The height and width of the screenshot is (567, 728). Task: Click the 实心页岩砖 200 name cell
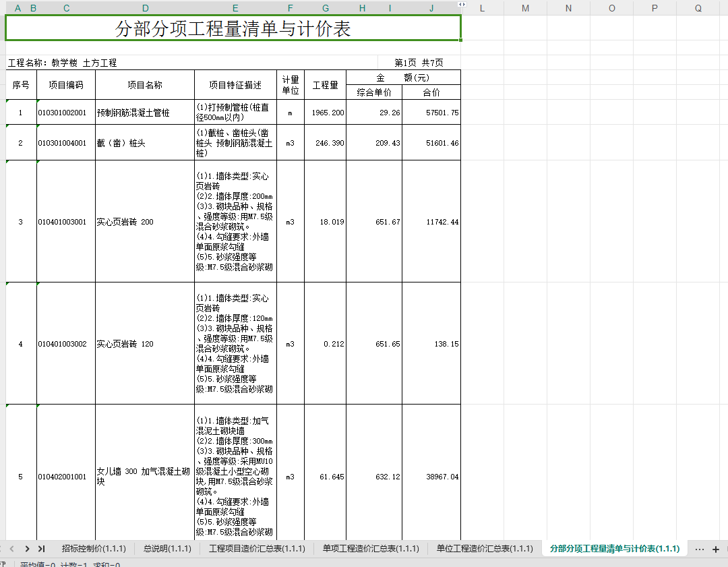coord(145,222)
